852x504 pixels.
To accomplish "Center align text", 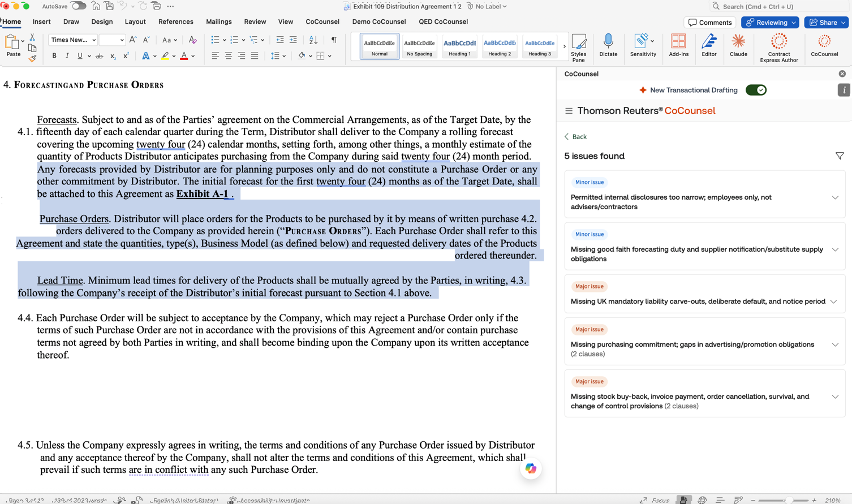I will pos(229,56).
